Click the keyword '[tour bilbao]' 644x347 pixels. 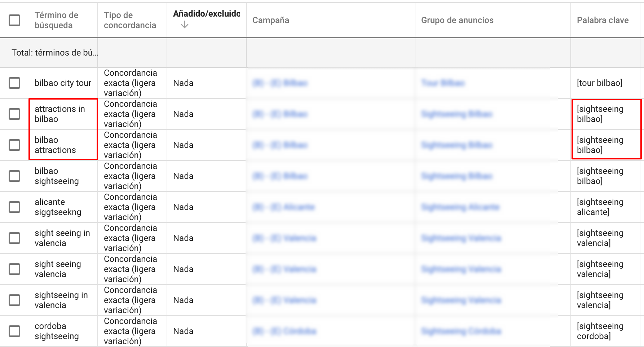point(600,83)
